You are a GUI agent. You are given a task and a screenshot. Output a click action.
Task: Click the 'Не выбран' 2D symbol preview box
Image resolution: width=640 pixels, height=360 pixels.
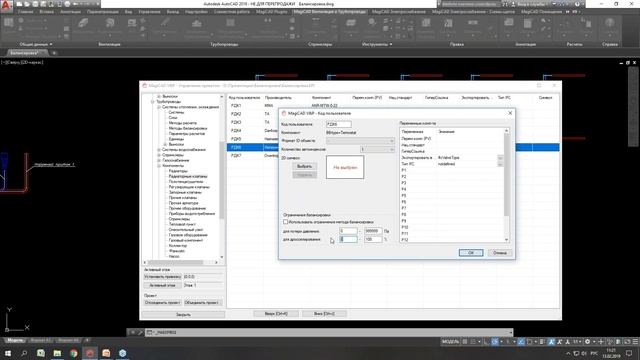tap(345, 167)
